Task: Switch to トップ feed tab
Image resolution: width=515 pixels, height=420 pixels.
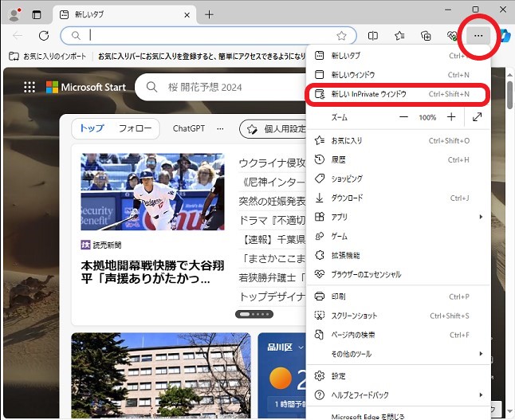Action: 92,128
